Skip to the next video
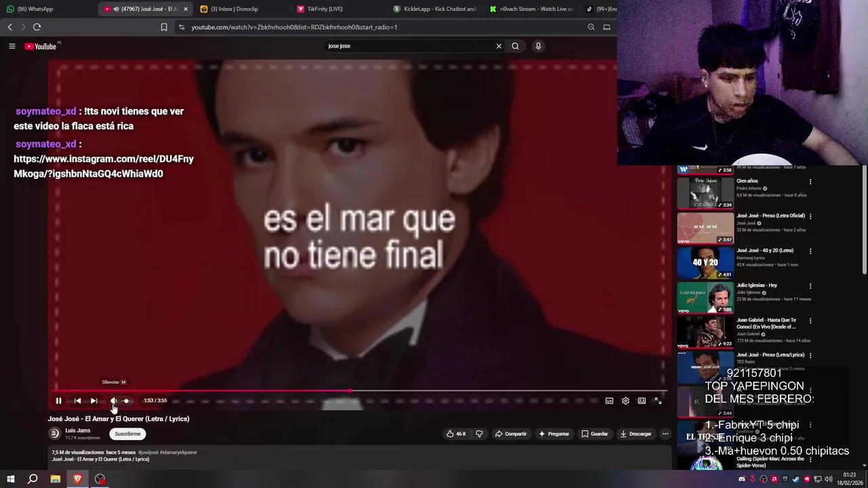 coord(94,401)
